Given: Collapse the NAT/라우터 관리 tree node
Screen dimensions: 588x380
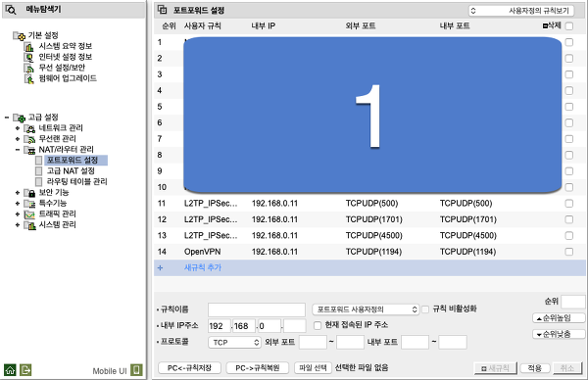Looking at the screenshot, I should click(x=18, y=150).
